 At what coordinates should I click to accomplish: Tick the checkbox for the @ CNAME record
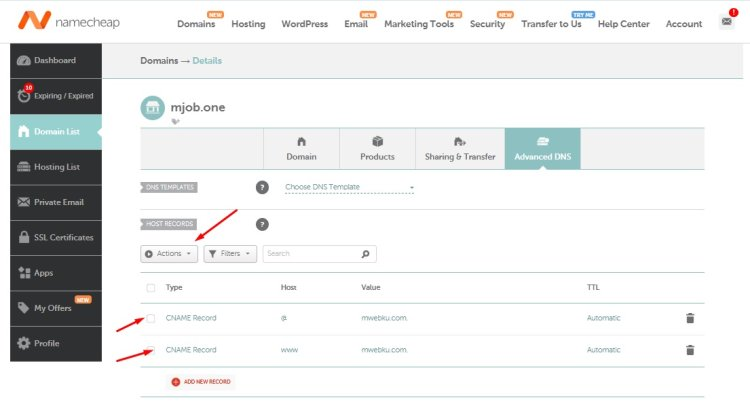151,318
